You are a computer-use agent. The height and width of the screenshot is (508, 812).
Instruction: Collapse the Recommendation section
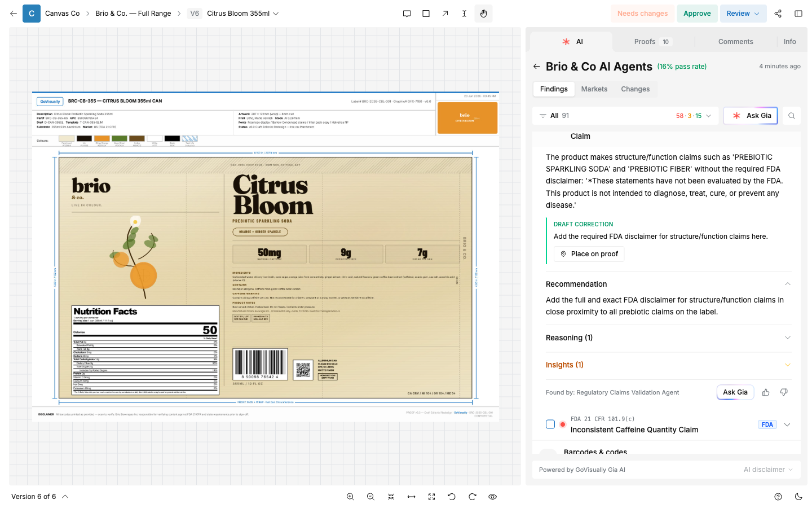coord(788,284)
